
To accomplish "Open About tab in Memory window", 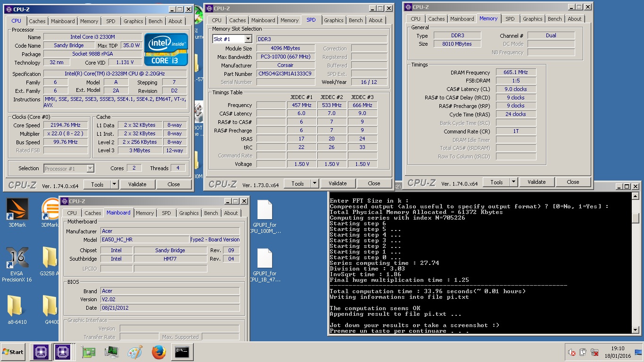I will [575, 19].
